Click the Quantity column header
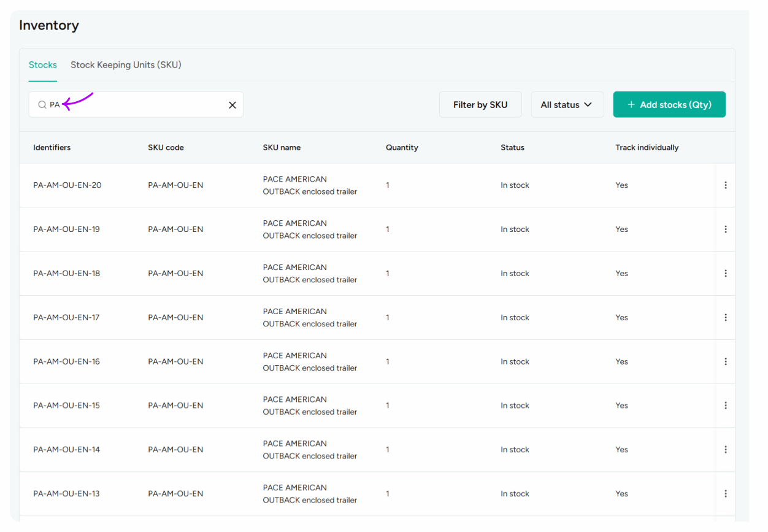Viewport: 768px width, 532px height. [x=402, y=147]
